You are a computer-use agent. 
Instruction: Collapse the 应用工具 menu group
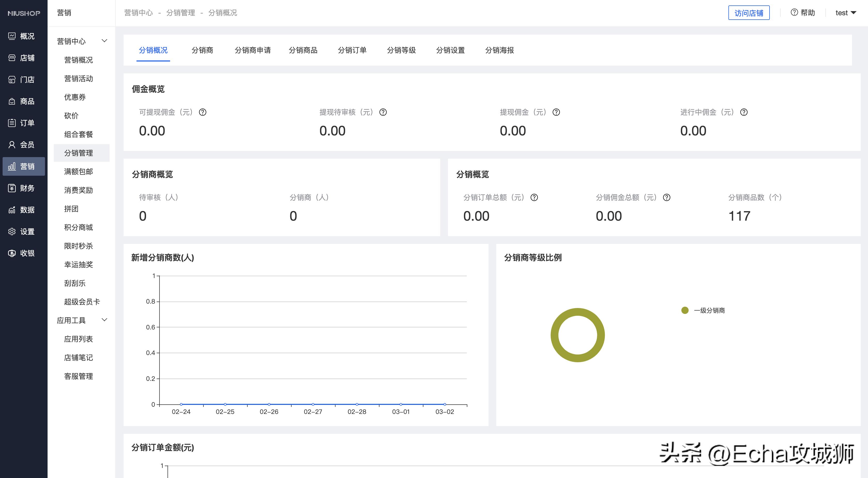click(104, 320)
